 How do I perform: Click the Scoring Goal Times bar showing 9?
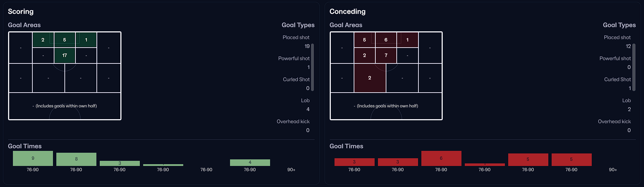pos(33,158)
